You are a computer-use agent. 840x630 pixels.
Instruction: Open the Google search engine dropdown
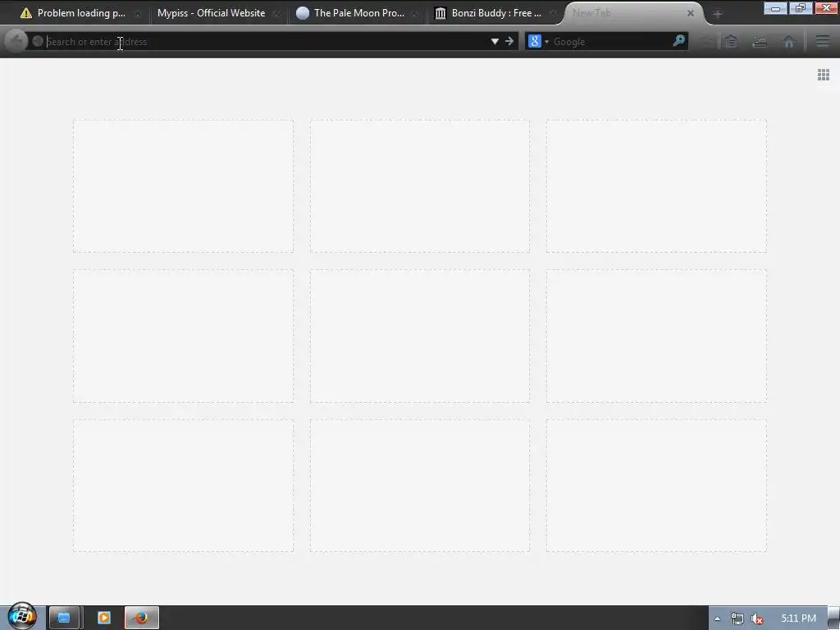tap(538, 41)
